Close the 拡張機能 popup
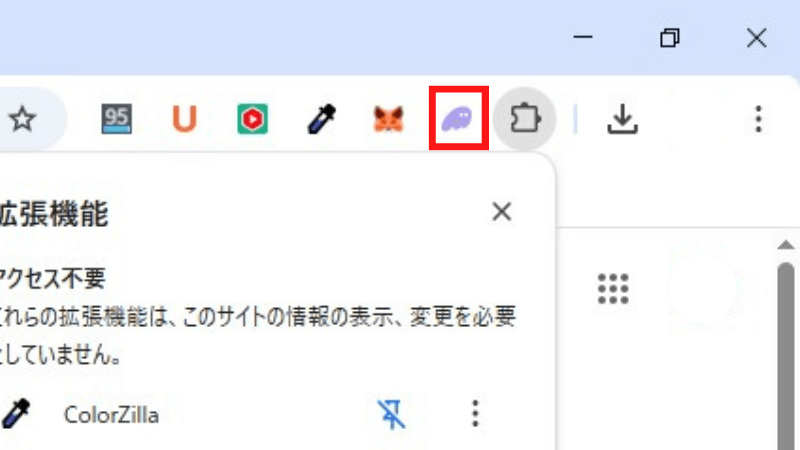Viewport: 800px width, 450px height. [x=502, y=211]
